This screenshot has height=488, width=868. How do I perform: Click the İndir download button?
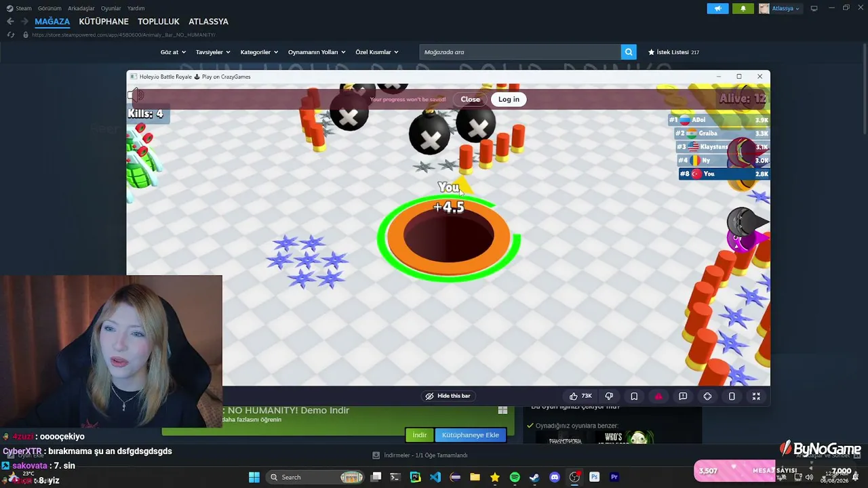[420, 435]
